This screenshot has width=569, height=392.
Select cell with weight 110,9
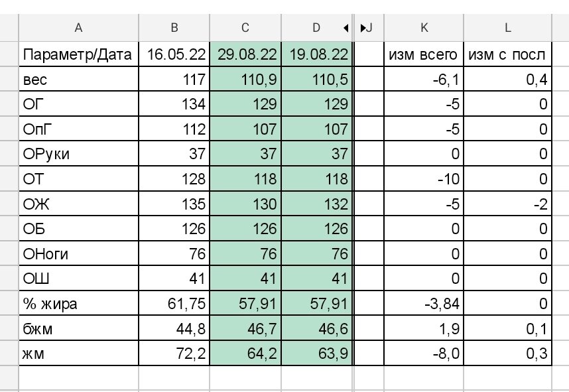[x=245, y=79]
